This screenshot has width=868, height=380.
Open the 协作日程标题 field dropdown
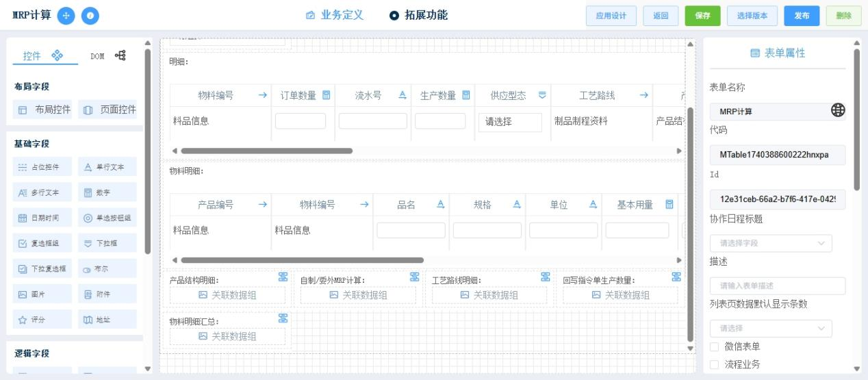(x=771, y=243)
